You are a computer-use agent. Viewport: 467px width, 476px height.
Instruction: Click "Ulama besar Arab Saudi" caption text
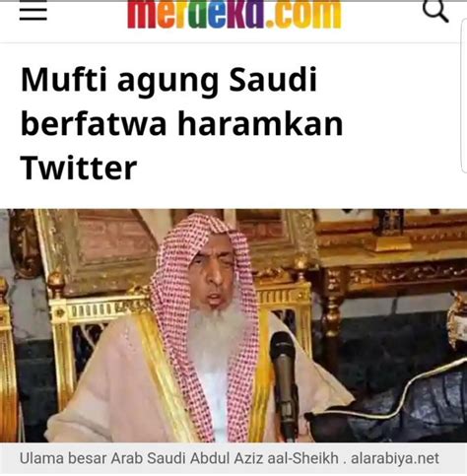pyautogui.click(x=103, y=458)
